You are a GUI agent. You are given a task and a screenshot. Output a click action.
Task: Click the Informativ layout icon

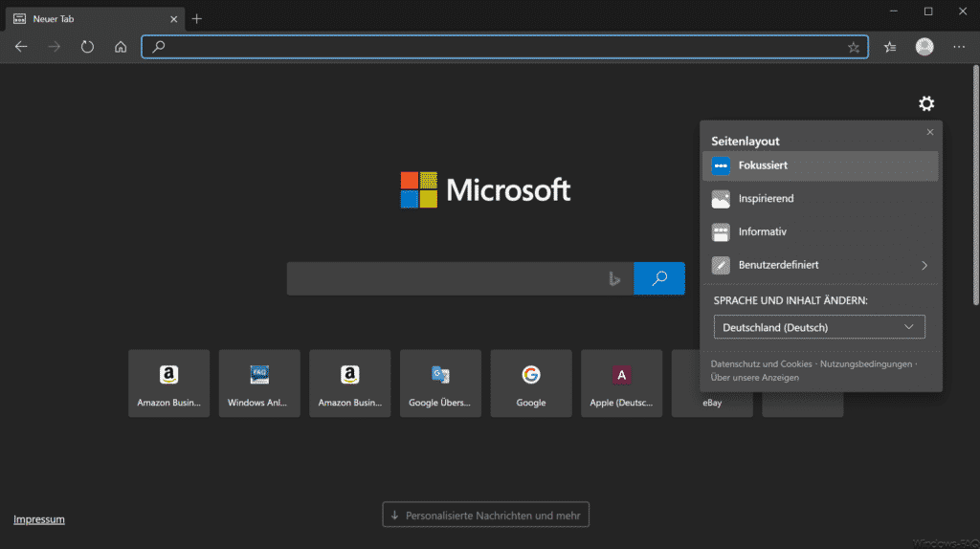pyautogui.click(x=721, y=232)
